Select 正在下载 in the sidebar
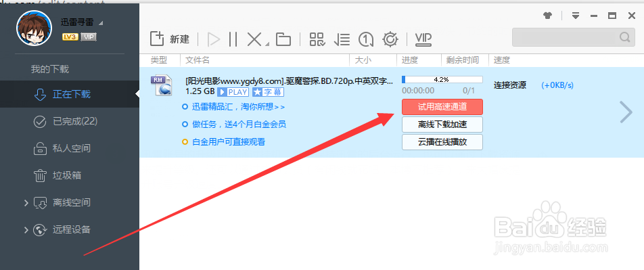The image size is (644, 270). click(x=70, y=94)
